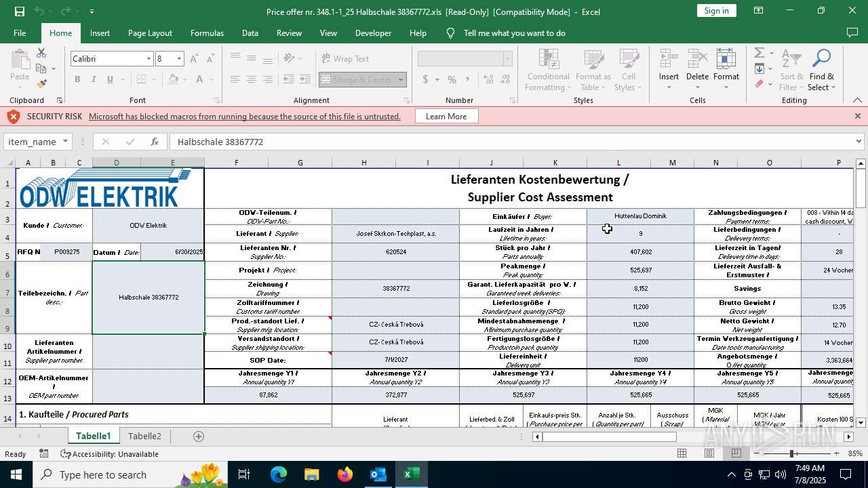This screenshot has height=488, width=868.
Task: Open the blocked macros warning link
Action: pos(244,117)
